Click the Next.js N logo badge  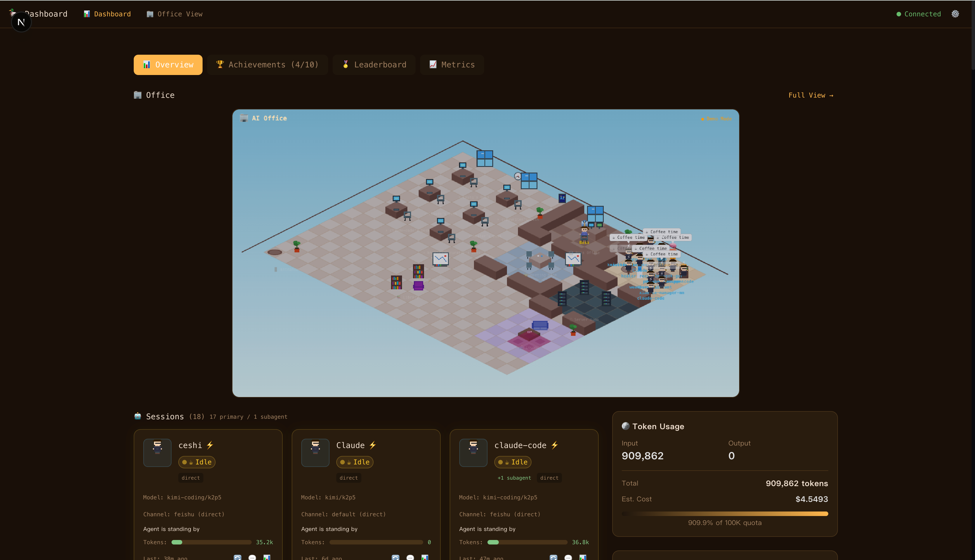(x=21, y=22)
